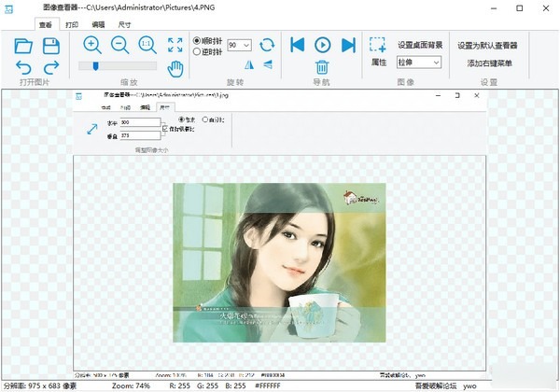Undo the last action arrow
Image resolution: width=560 pixels, height=392 pixels.
[23, 67]
